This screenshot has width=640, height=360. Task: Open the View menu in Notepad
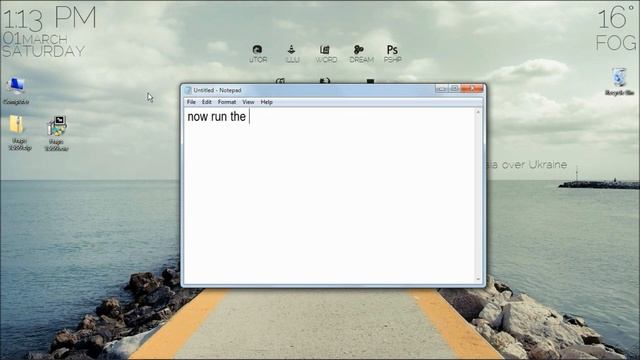(x=248, y=102)
